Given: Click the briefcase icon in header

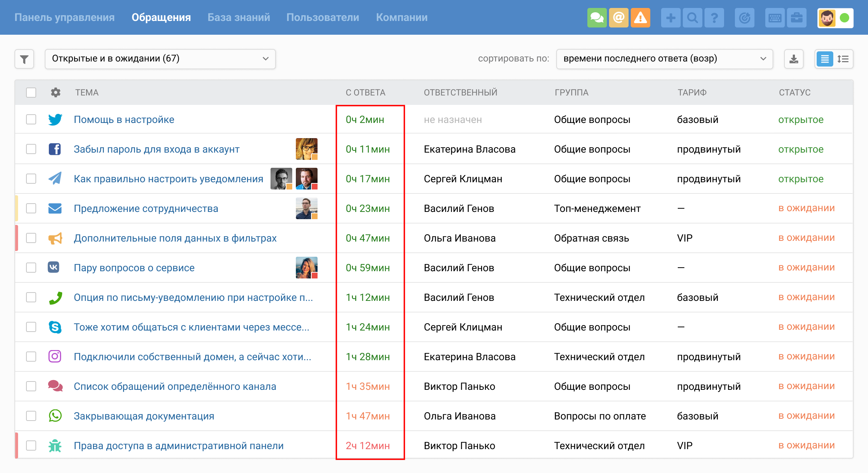Looking at the screenshot, I should 796,18.
